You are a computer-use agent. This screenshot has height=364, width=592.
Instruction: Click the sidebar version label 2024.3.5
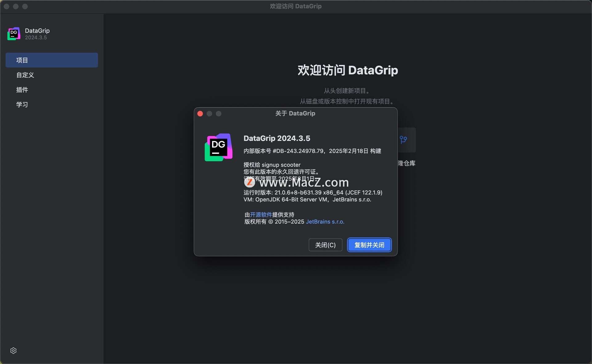(36, 38)
